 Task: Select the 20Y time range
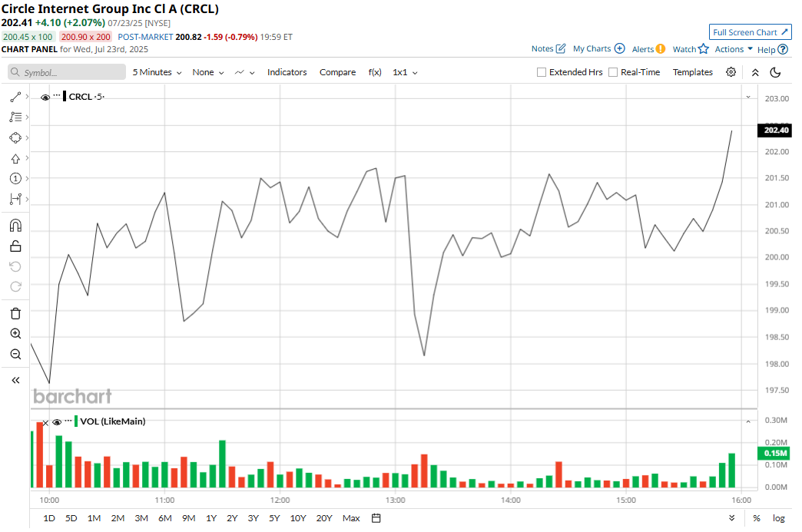(324, 518)
